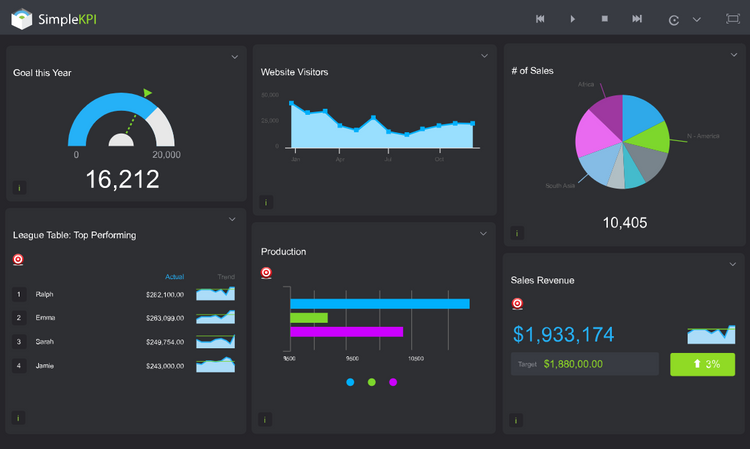Start dashboard slideshow playback
The height and width of the screenshot is (449, 750).
[573, 19]
